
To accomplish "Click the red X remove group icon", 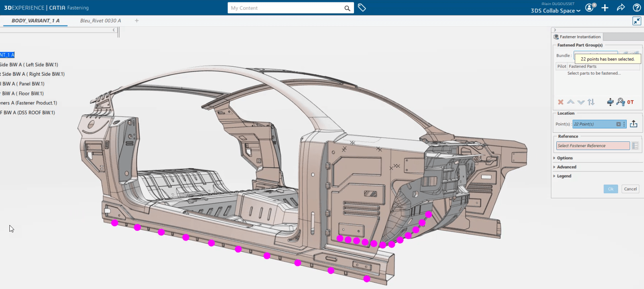I will 561,102.
